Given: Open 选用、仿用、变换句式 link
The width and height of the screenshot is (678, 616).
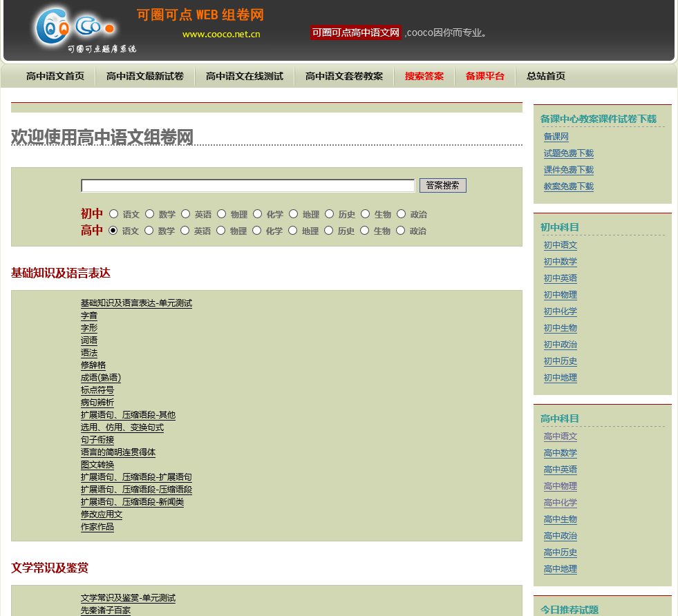Looking at the screenshot, I should pos(122,427).
